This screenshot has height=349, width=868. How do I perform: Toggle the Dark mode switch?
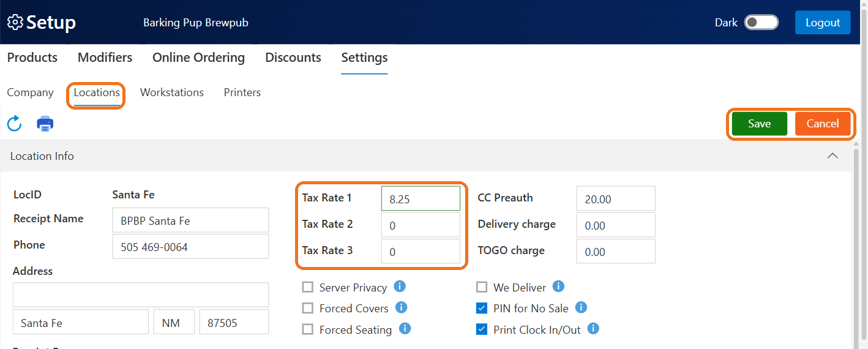[761, 23]
